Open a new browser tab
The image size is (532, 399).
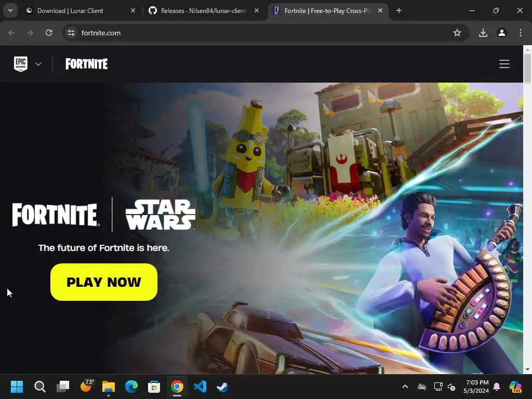[x=399, y=11]
